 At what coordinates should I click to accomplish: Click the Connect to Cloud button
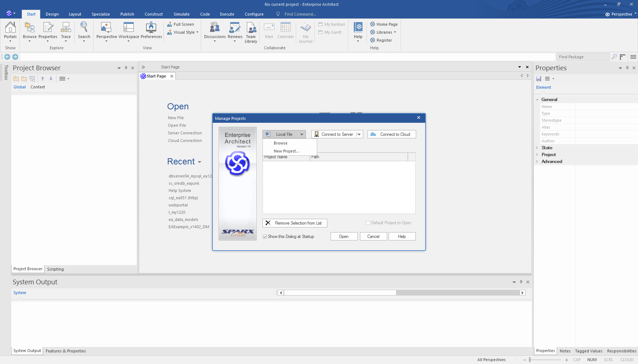(392, 134)
